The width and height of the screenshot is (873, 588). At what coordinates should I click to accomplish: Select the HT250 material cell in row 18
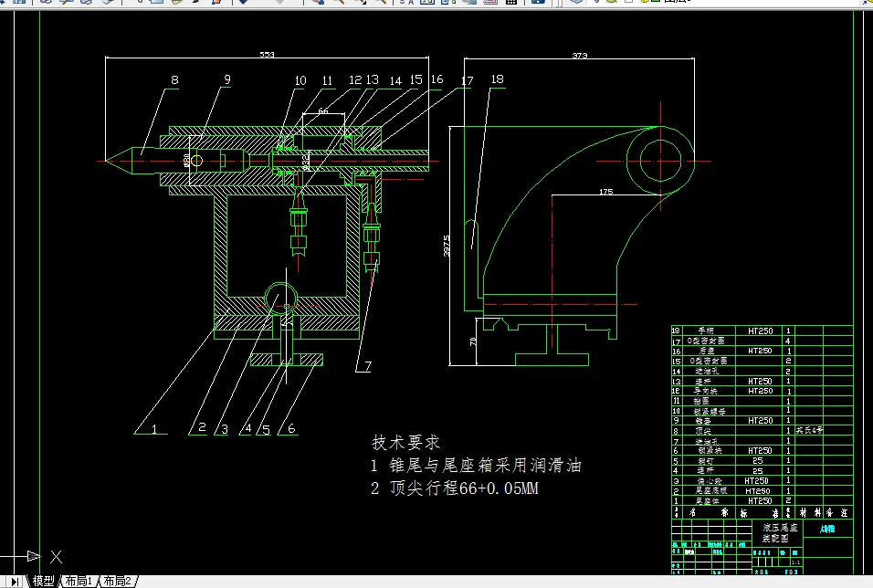coord(760,331)
